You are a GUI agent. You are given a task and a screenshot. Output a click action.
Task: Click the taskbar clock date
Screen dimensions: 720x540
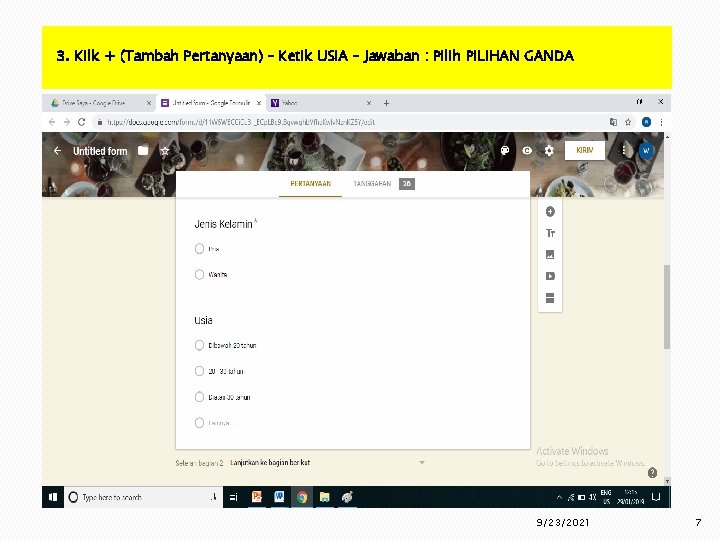coord(630,497)
